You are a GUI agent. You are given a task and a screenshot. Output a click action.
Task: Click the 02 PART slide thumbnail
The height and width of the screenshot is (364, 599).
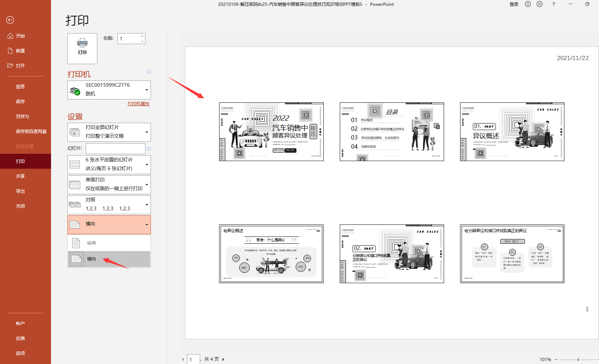[x=392, y=254]
